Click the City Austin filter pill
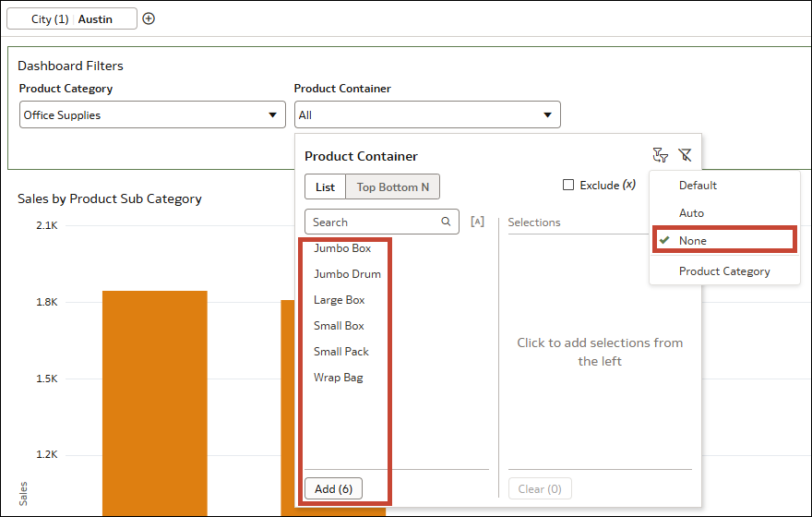Viewport: 812px width, 517px height. pyautogui.click(x=72, y=18)
